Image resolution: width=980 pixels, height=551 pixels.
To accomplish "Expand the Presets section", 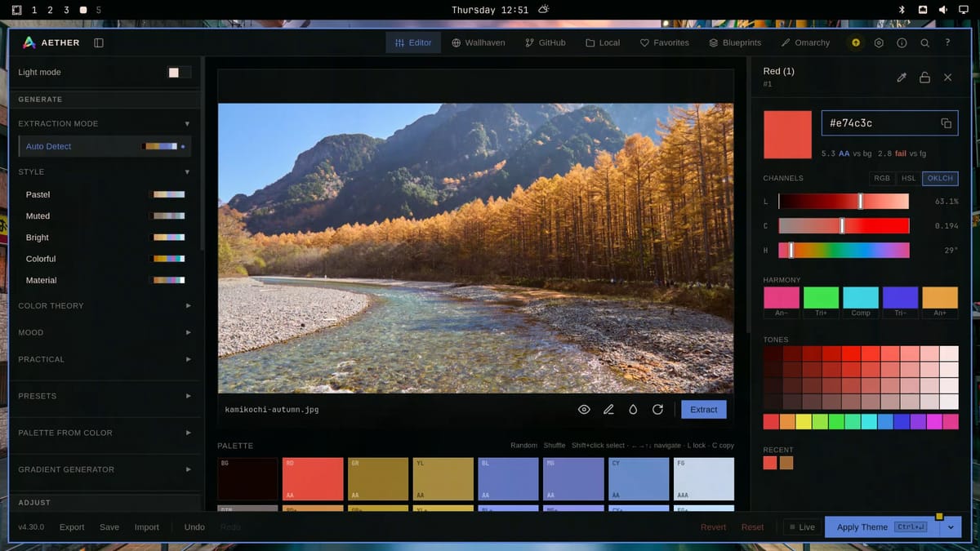I will [105, 396].
